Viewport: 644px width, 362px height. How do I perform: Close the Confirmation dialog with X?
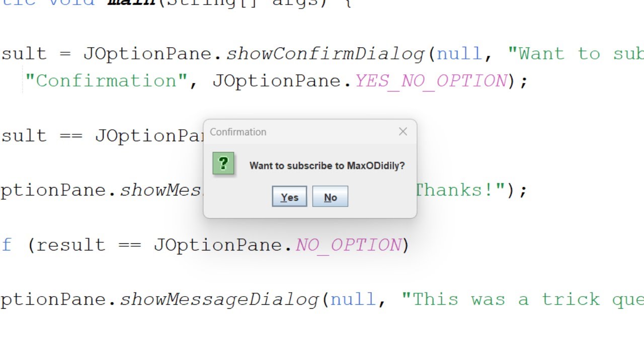coord(403,132)
